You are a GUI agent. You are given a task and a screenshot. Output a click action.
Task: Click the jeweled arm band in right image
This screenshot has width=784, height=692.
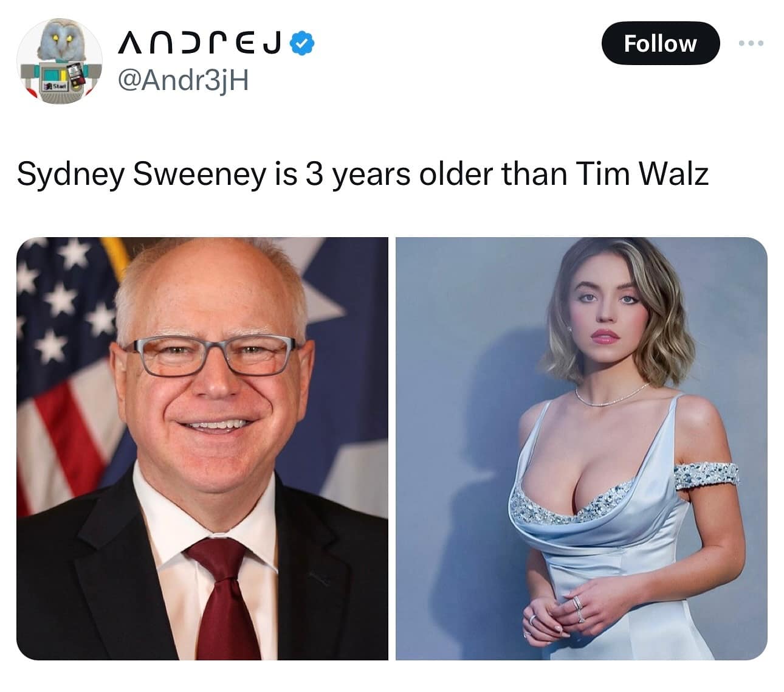tap(706, 476)
